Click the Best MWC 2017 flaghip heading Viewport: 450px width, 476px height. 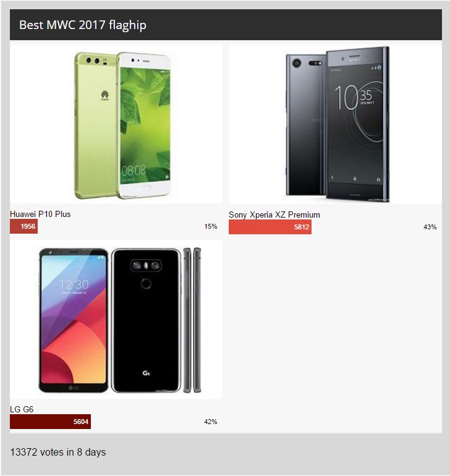pos(83,25)
